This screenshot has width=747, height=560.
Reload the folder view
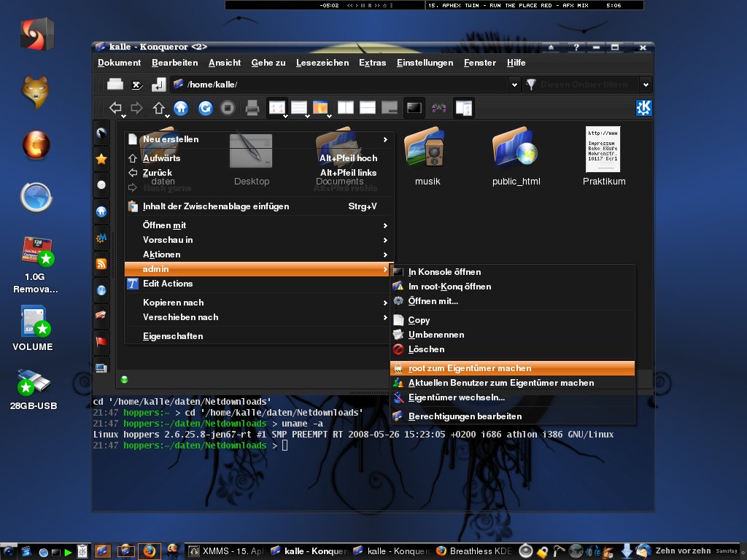(205, 108)
